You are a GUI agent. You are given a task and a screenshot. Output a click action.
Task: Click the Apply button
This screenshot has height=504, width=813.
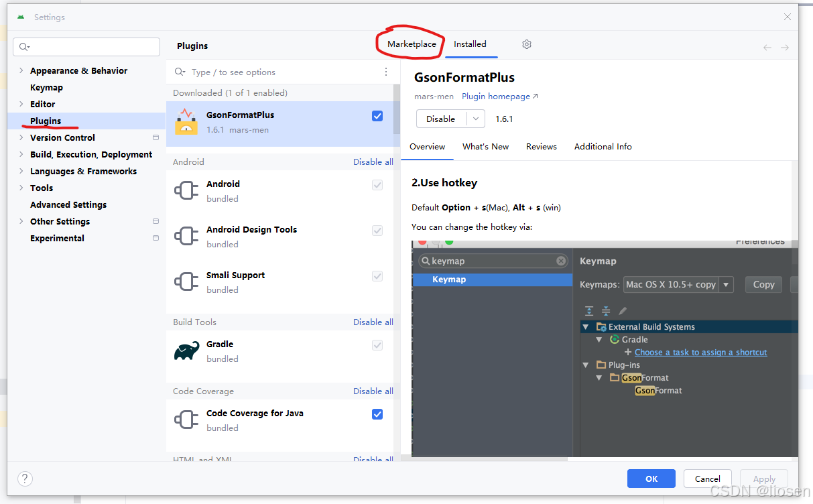pyautogui.click(x=764, y=479)
